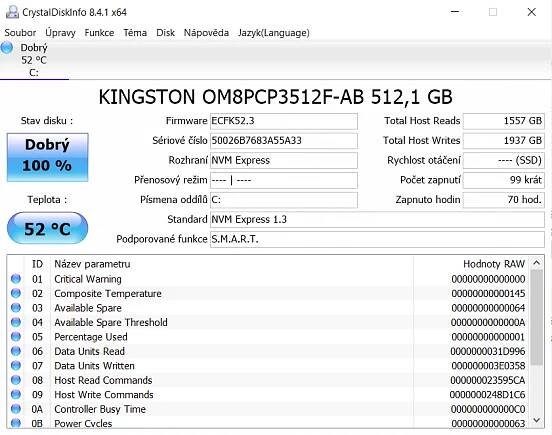The height and width of the screenshot is (435, 552).
Task: Click the Standard field NVM Express 1.3
Action: pyautogui.click(x=377, y=220)
